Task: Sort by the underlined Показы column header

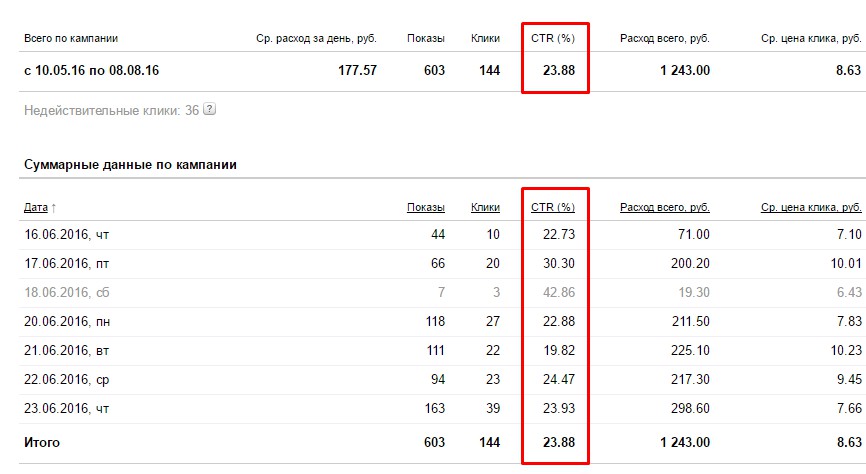Action: coord(425,207)
